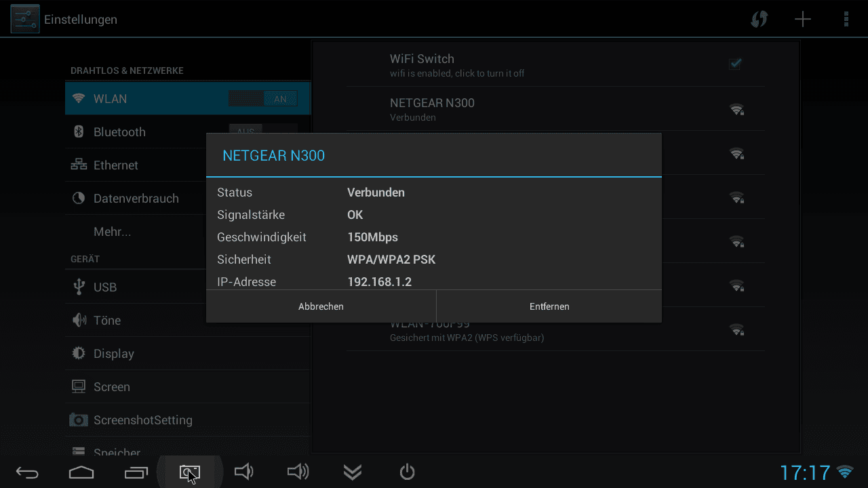Click Abbrechen in the dialog
Viewport: 868px width, 488px height.
click(321, 306)
